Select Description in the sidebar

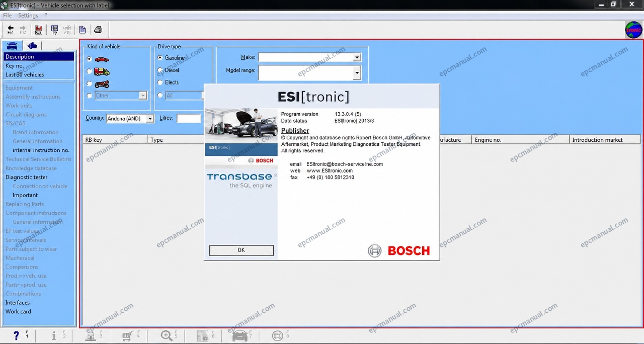(x=39, y=57)
